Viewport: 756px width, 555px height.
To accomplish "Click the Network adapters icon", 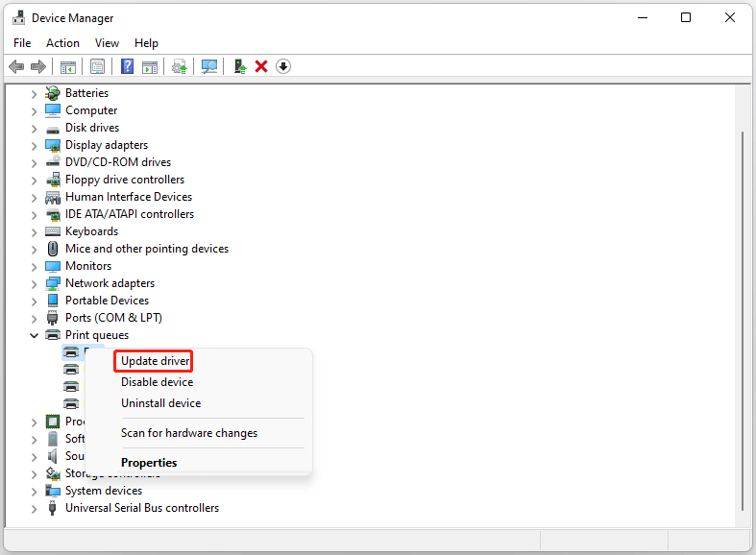I will point(53,283).
